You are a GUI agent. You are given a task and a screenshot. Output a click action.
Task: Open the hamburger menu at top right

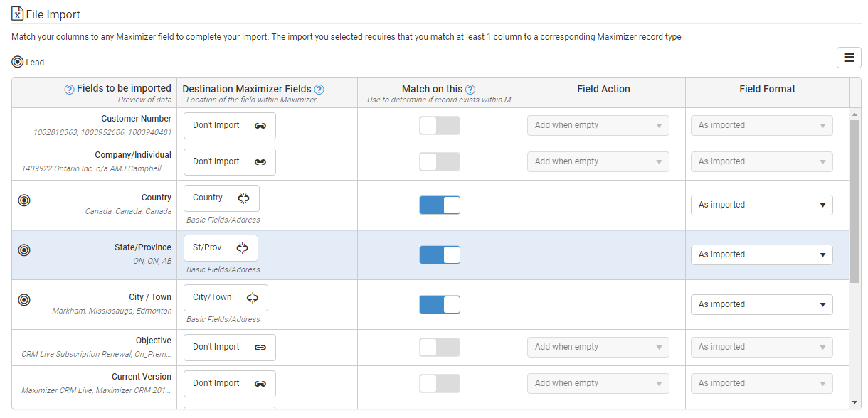(x=849, y=58)
